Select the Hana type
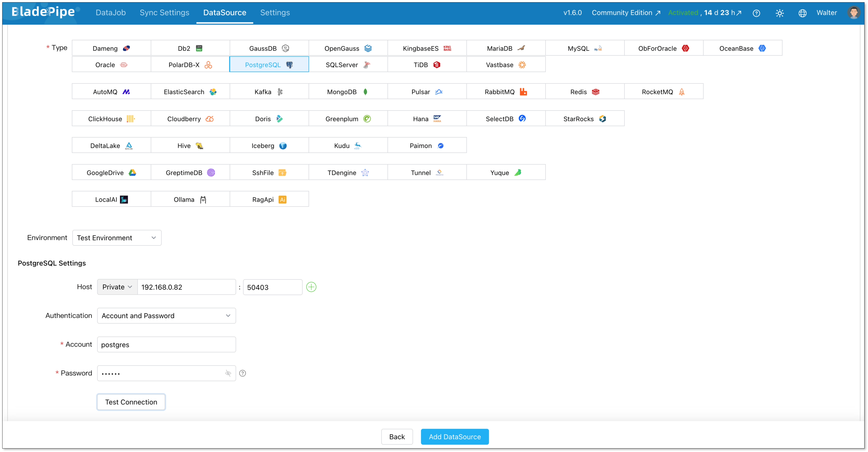The image size is (868, 452). (427, 119)
